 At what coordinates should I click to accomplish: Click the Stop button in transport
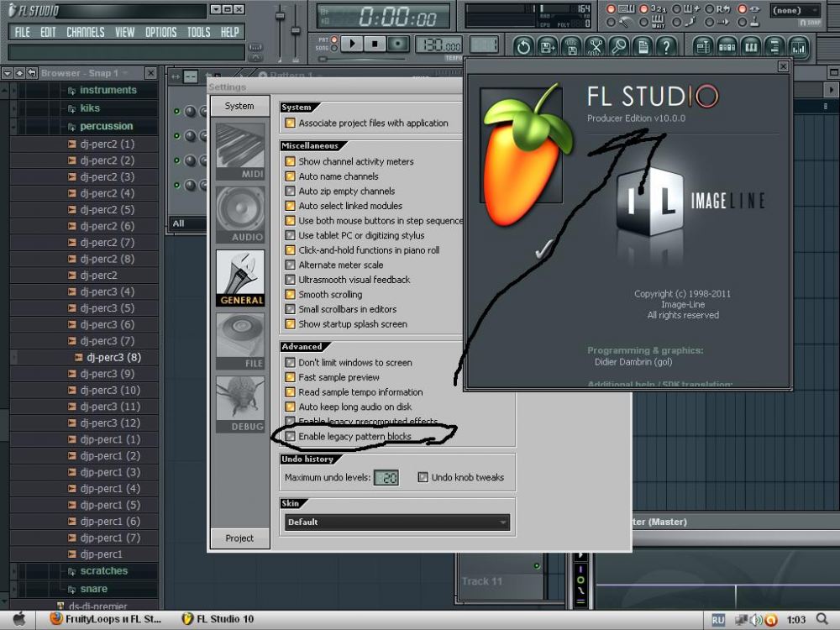click(375, 44)
